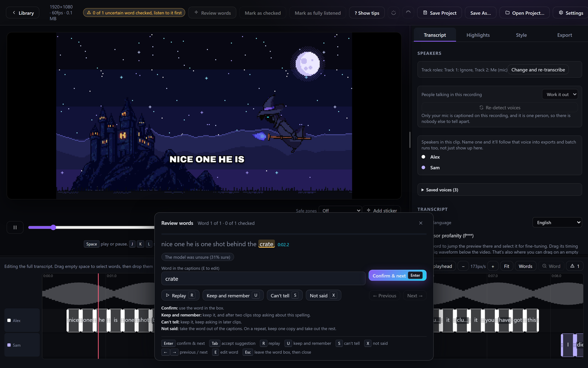Open the English language dropdown
The width and height of the screenshot is (588, 368).
pos(557,222)
